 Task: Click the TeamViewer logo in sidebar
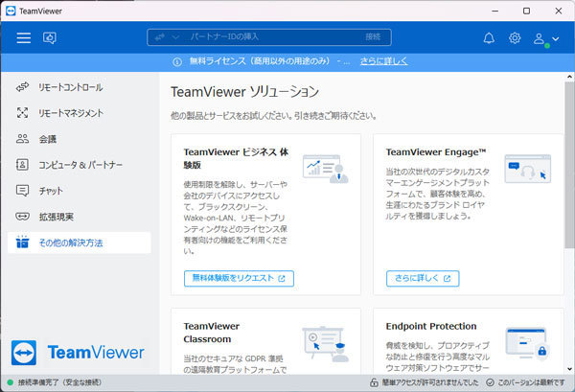click(78, 353)
